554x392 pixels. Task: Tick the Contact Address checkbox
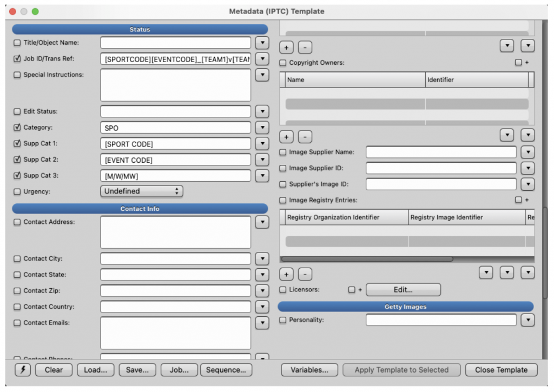pos(17,222)
